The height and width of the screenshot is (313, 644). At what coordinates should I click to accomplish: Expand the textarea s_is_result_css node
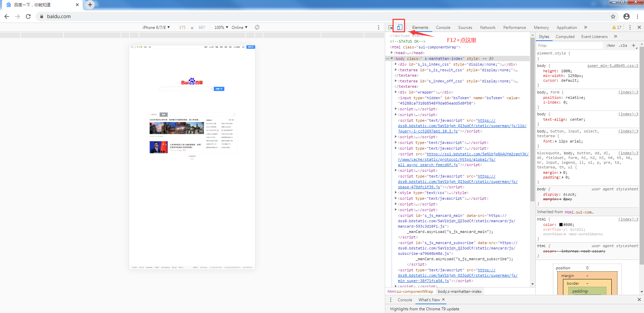[x=396, y=70]
